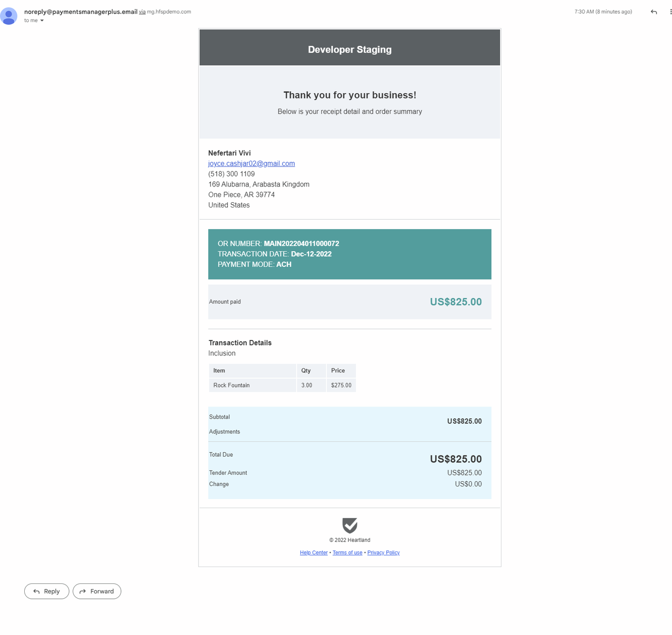Click the Heartland shield checkmark logo
This screenshot has height=635, width=672.
349,525
